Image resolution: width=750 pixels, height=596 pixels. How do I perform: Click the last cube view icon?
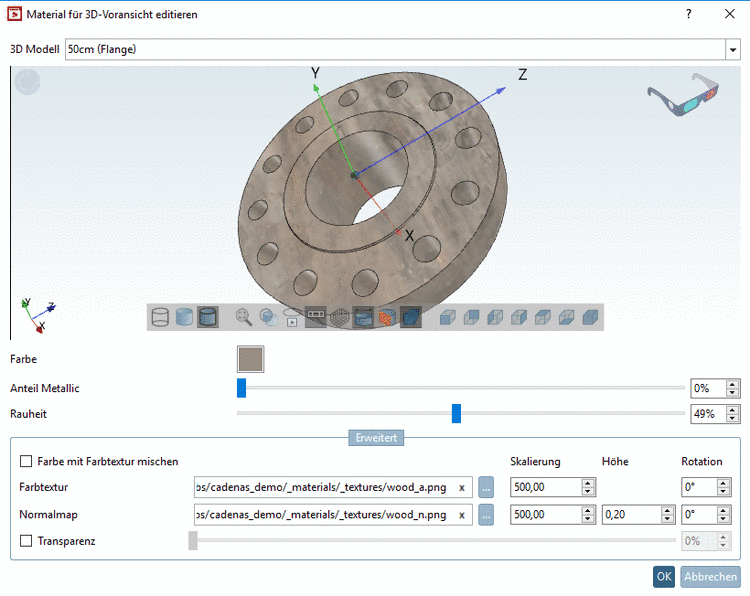pyautogui.click(x=591, y=318)
